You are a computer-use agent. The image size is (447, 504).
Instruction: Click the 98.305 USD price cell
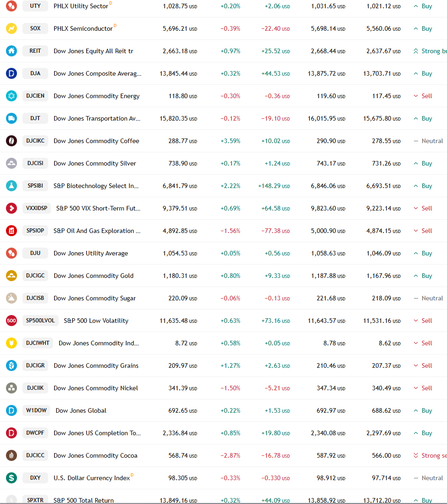click(183, 478)
